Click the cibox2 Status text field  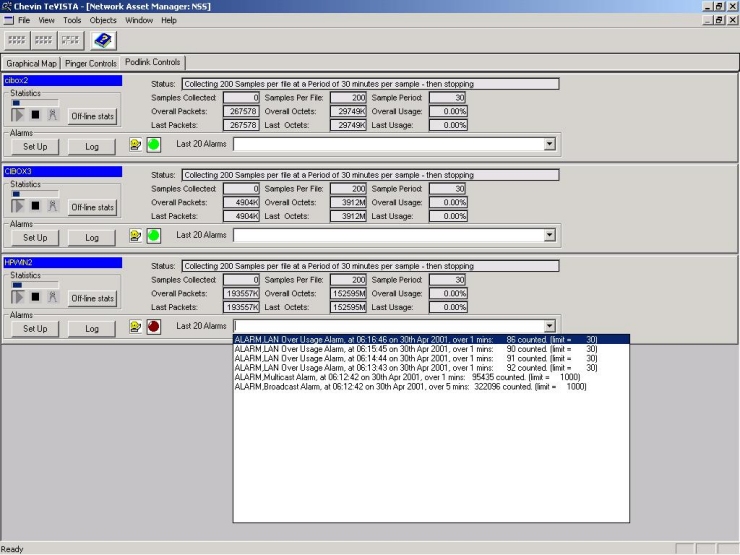(370, 84)
